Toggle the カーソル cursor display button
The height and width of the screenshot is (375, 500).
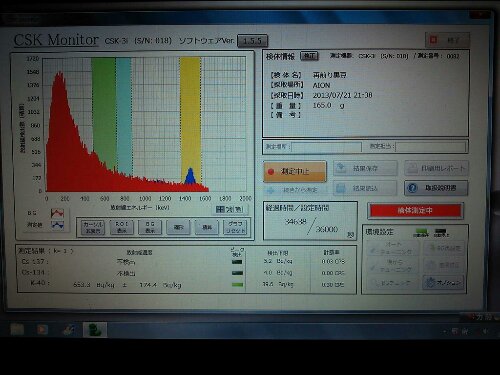point(93,227)
